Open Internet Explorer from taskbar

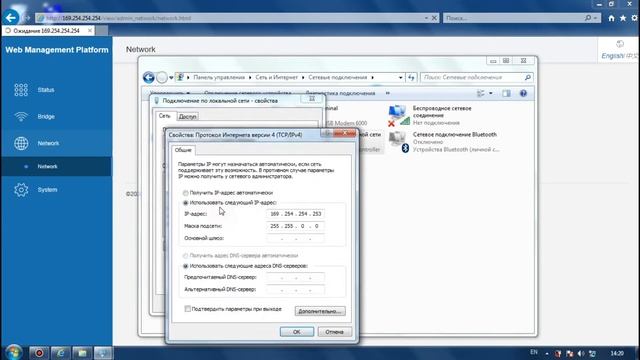pos(60,353)
